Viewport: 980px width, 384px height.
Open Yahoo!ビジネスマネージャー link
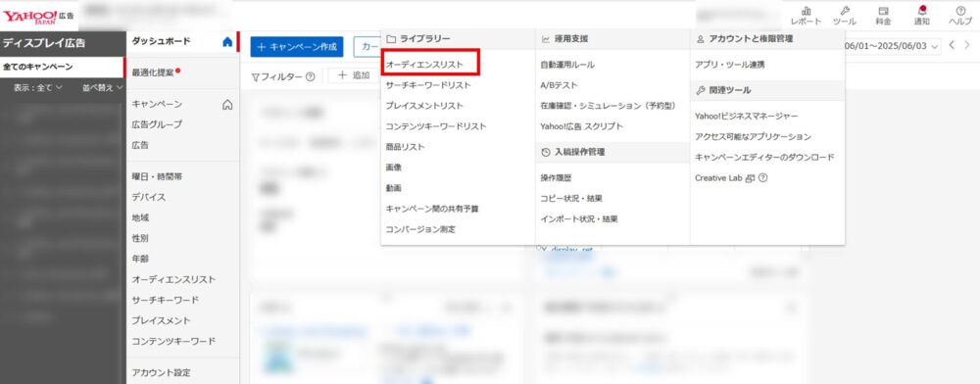[746, 117]
